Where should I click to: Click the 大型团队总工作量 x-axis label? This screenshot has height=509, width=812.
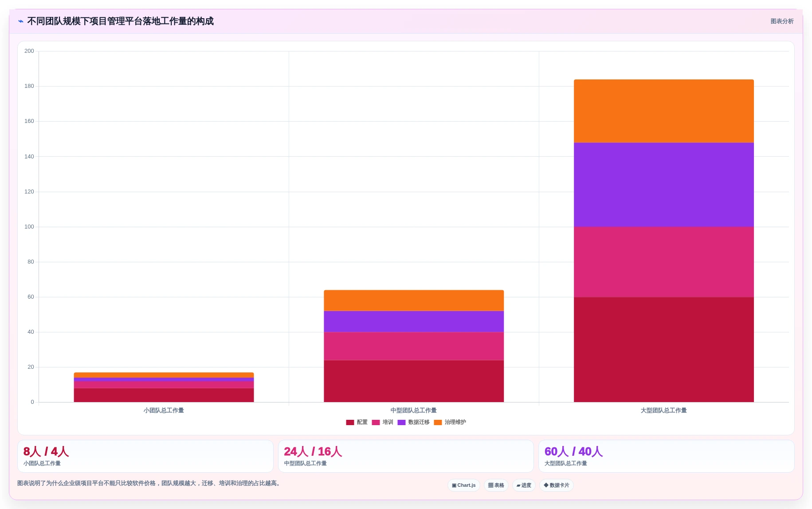pos(664,410)
